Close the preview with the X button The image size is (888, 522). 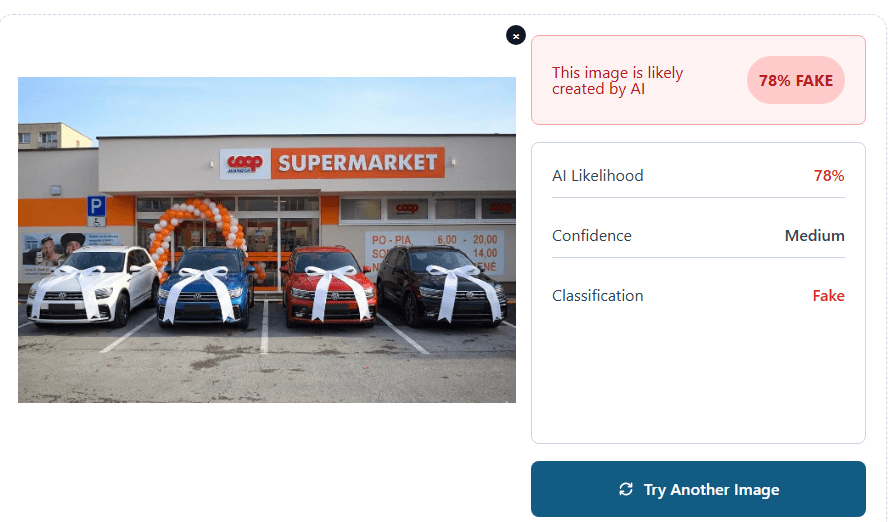(x=516, y=35)
